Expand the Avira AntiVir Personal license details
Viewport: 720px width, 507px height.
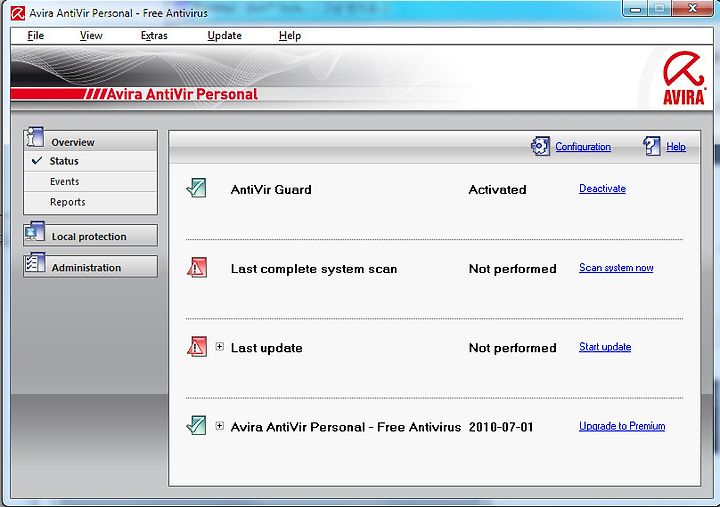point(219,426)
